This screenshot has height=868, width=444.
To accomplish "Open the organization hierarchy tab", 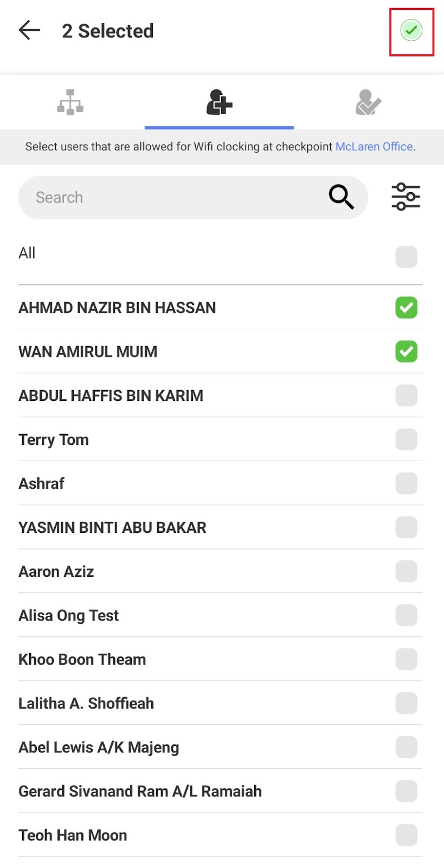I will (70, 102).
